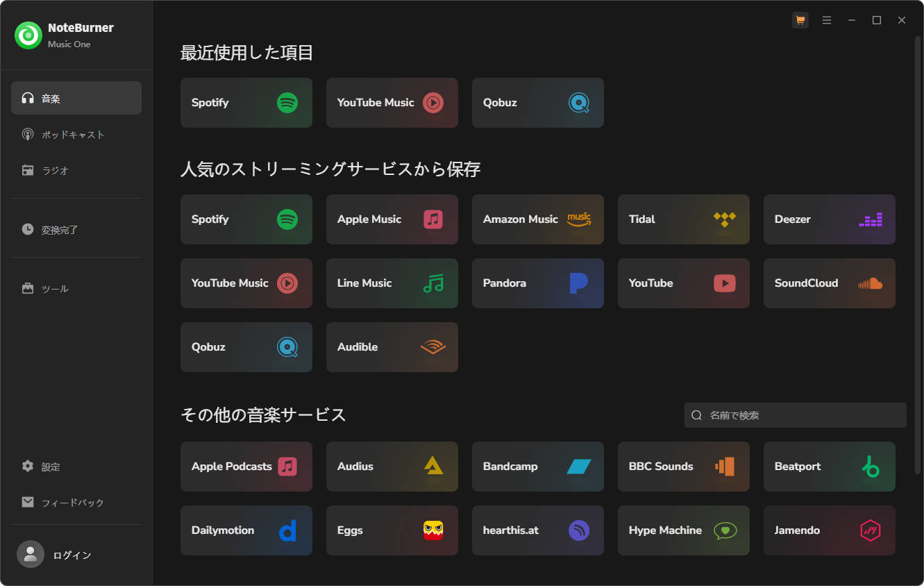Switch to ポッドキャスト in the sidebar

point(76,134)
